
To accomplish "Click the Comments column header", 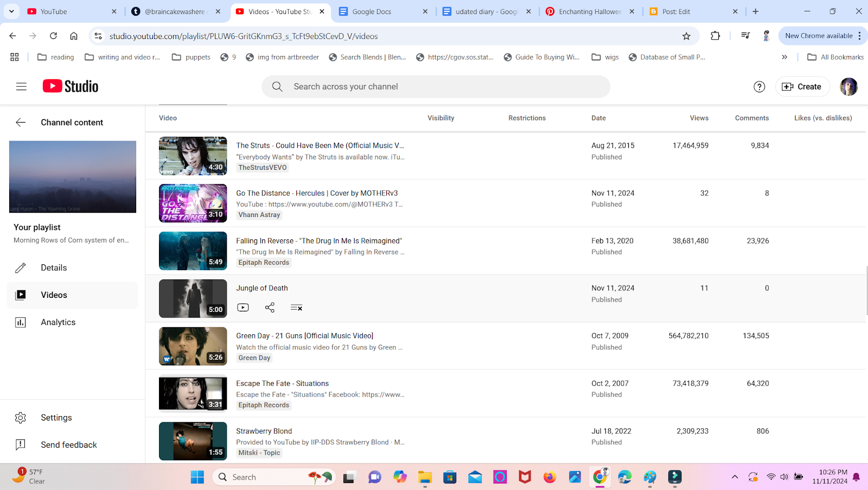I will tap(752, 118).
